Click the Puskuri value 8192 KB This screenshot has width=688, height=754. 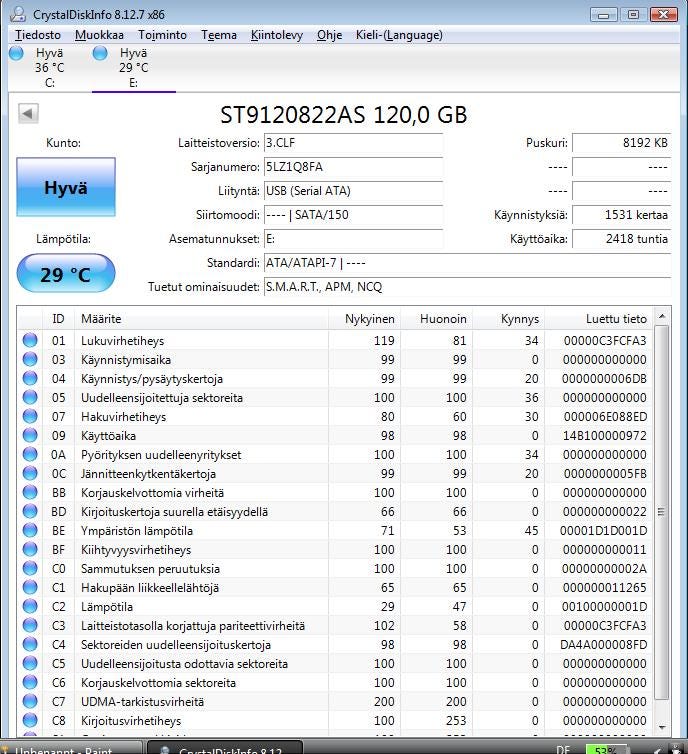point(622,143)
